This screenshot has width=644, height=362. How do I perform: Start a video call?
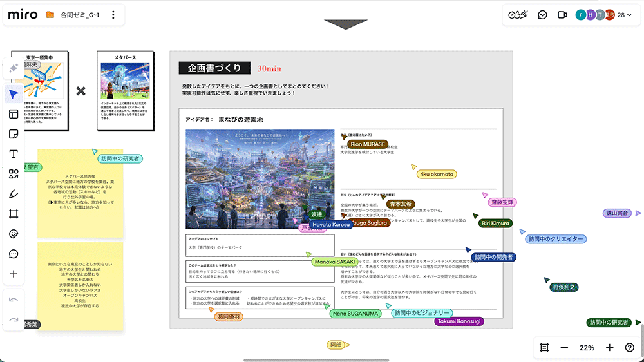coord(562,15)
